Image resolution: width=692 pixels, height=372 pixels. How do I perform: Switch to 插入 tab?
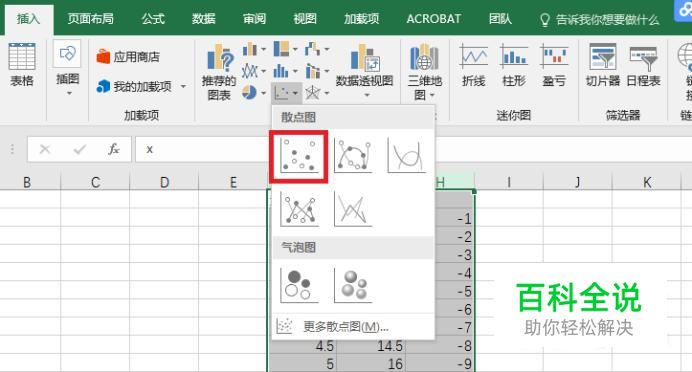(29, 19)
